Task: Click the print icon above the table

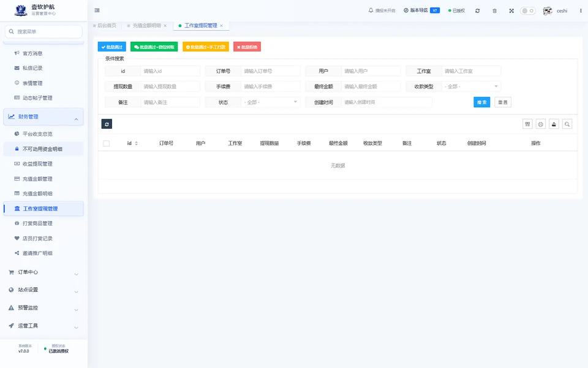Action: point(541,124)
